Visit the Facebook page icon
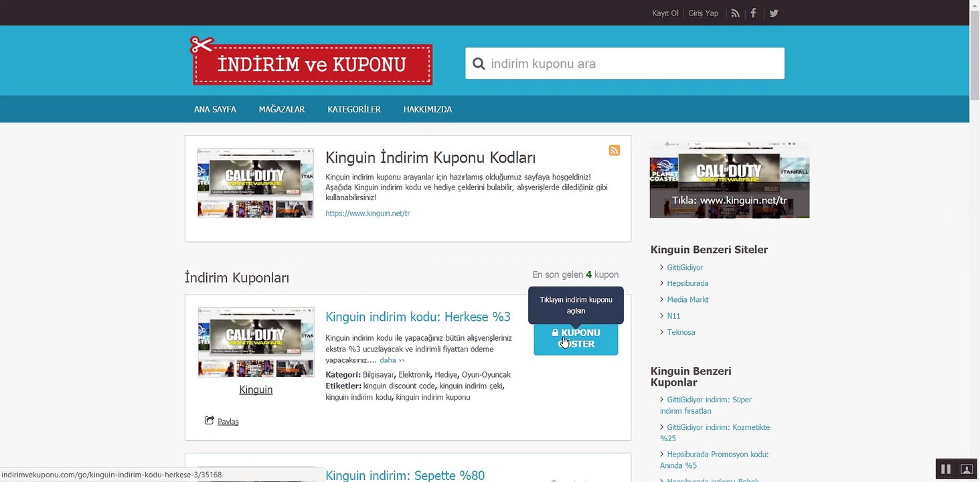 pyautogui.click(x=753, y=13)
